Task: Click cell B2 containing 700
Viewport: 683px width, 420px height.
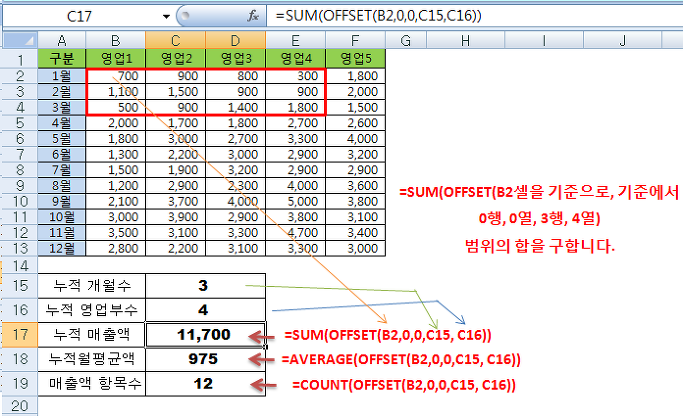Action: point(116,76)
